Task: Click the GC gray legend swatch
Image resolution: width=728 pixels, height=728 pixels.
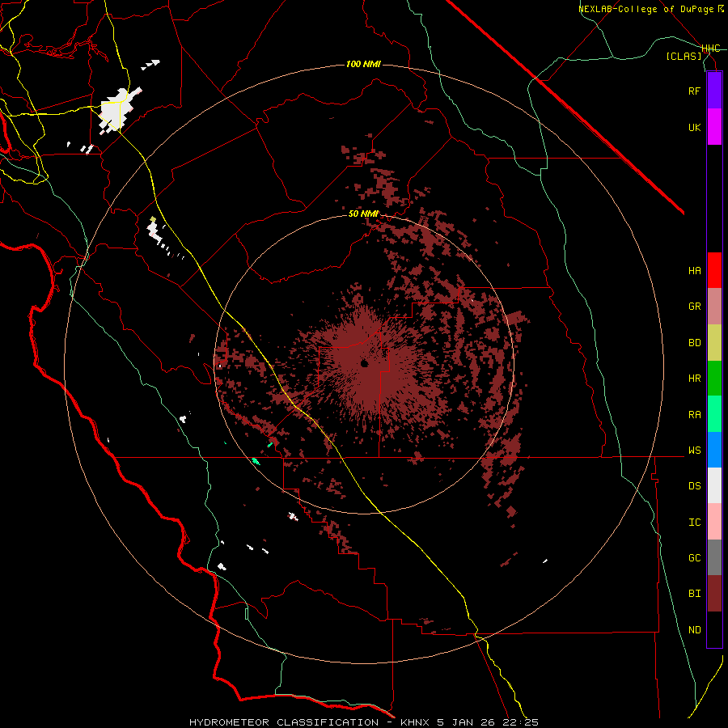Action: (714, 557)
